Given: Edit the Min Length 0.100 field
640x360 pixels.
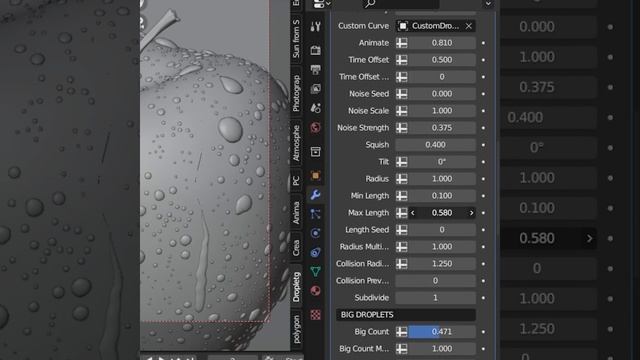Looking at the screenshot, I should tap(442, 196).
